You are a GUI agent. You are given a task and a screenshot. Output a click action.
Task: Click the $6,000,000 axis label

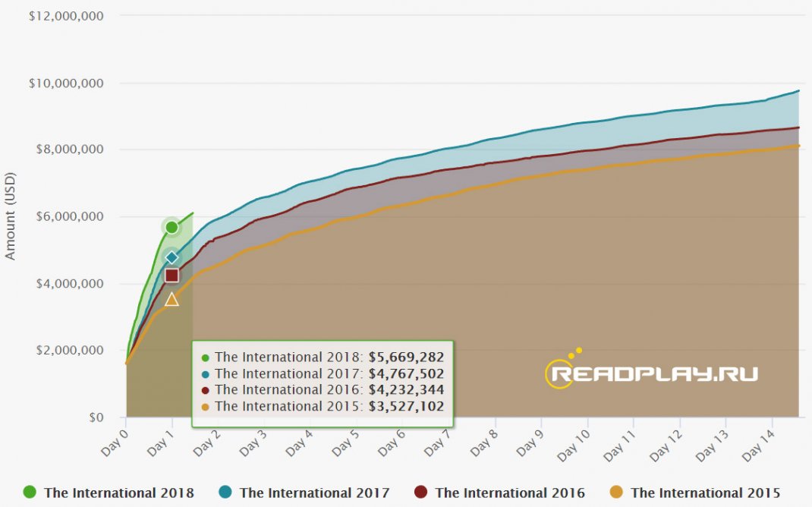[x=69, y=216]
